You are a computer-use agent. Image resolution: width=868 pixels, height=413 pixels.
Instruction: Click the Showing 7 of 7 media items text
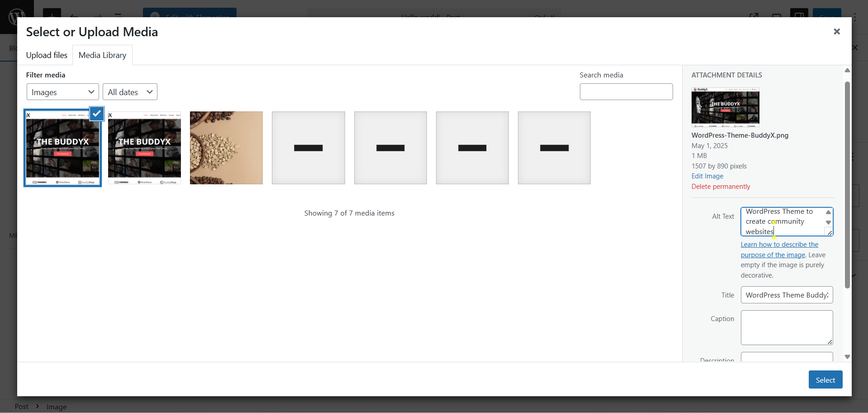point(349,213)
